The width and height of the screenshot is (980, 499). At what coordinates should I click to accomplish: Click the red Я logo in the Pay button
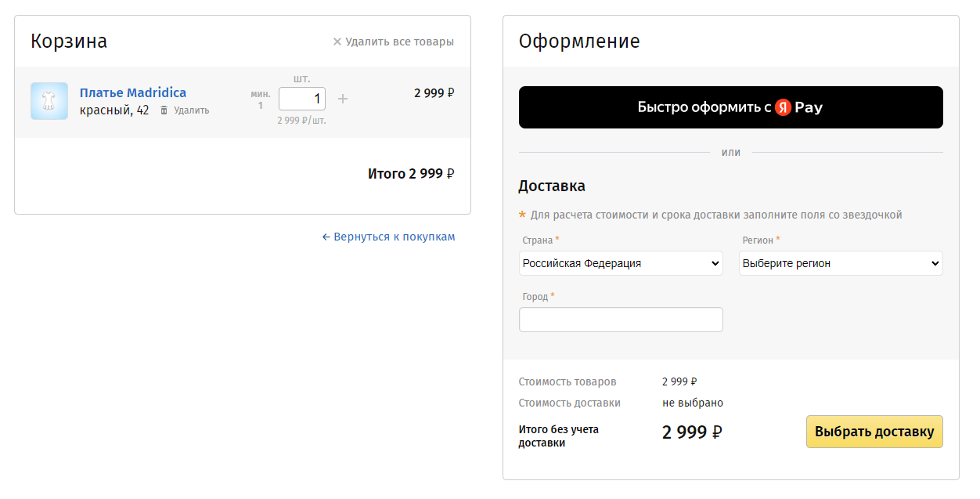tap(783, 107)
